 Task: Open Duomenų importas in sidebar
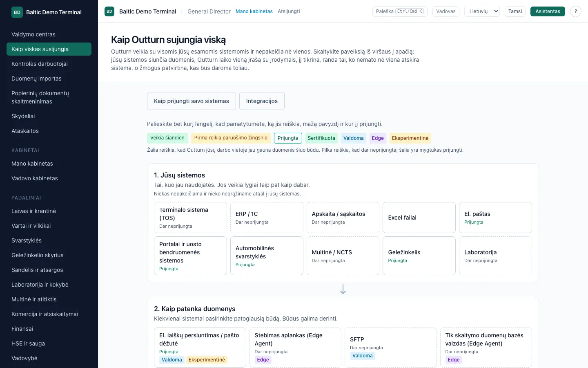point(49,79)
